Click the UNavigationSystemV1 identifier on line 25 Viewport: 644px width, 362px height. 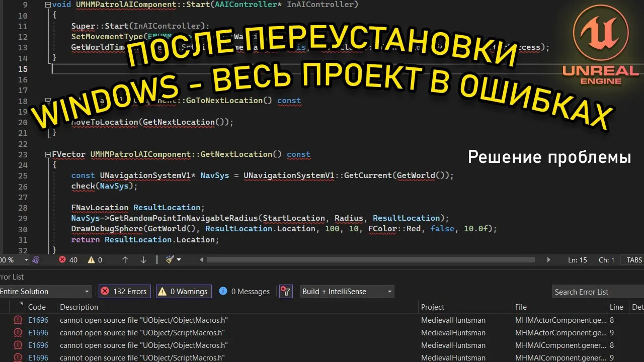pyautogui.click(x=145, y=175)
